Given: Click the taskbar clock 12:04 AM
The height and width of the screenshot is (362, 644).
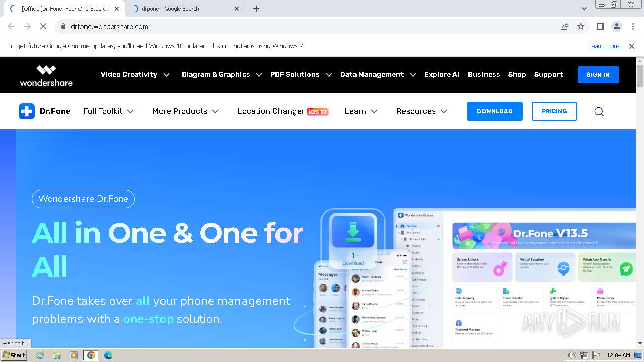Looking at the screenshot, I should [x=618, y=355].
